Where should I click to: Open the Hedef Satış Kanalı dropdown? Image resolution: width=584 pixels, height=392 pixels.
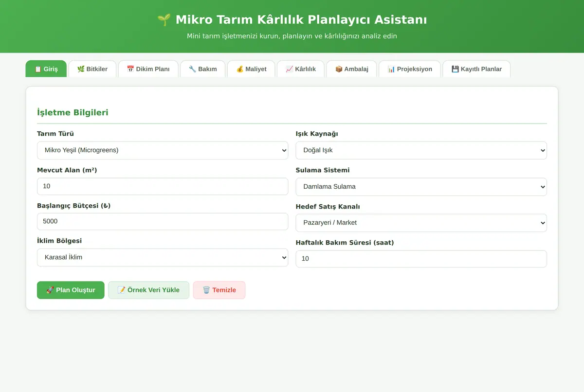[x=421, y=223]
